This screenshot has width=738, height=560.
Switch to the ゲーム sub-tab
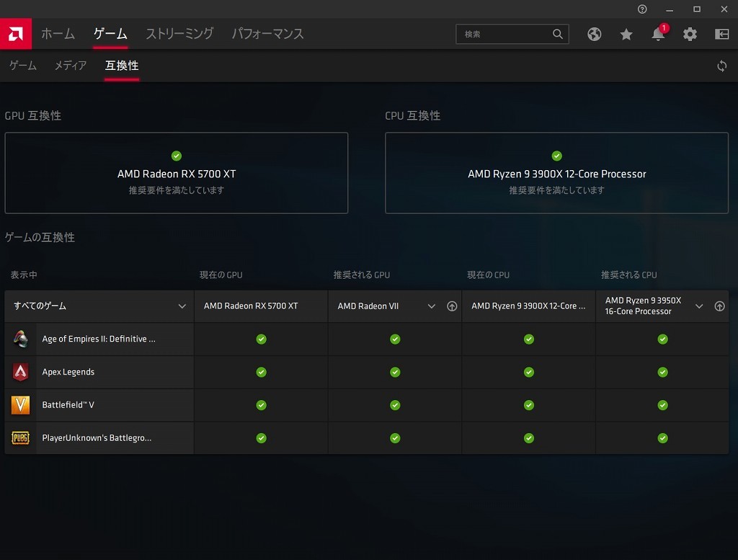23,66
